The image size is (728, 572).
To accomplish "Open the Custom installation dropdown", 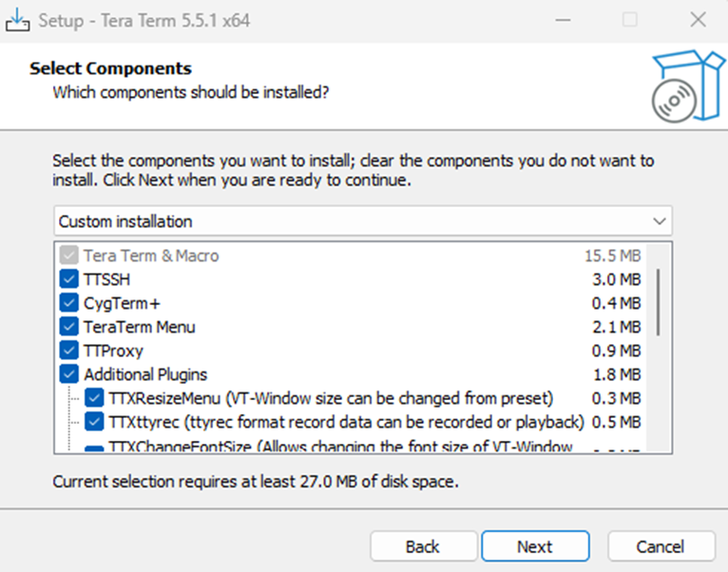I will (x=361, y=221).
